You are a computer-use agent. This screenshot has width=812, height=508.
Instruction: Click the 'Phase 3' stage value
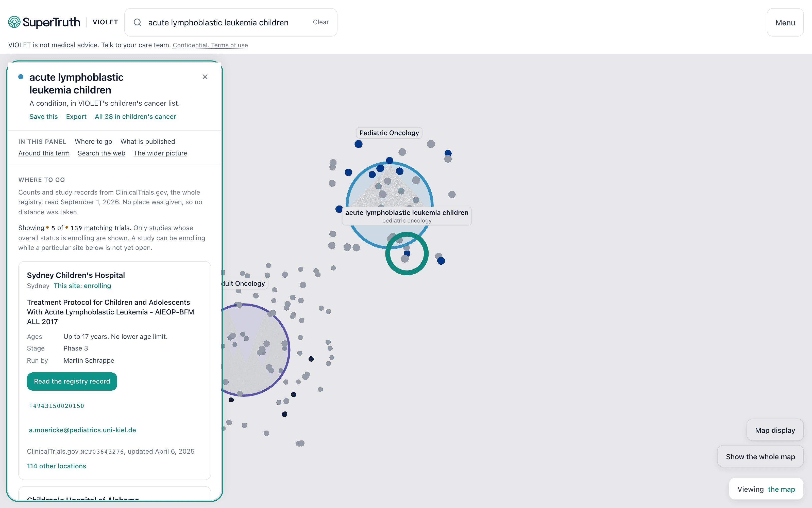tap(76, 348)
